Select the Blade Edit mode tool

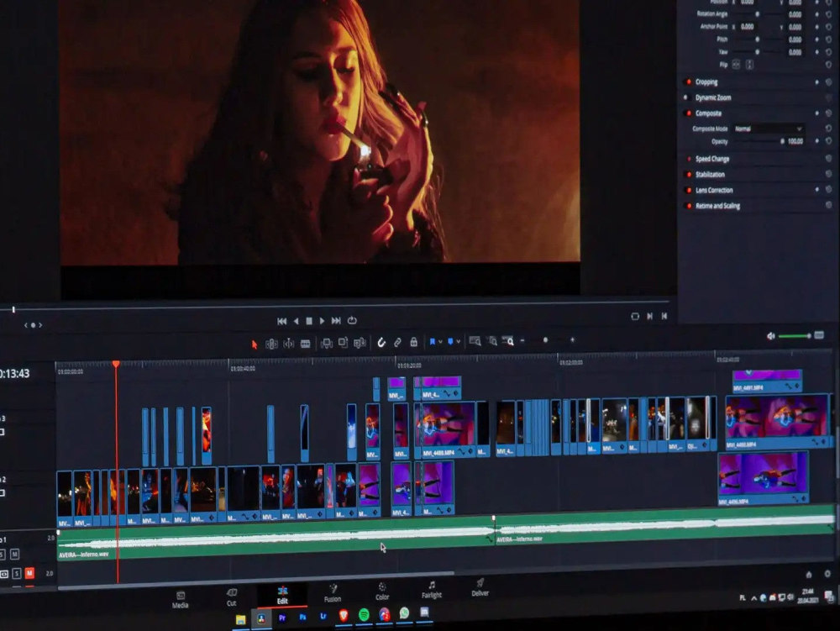tap(306, 344)
